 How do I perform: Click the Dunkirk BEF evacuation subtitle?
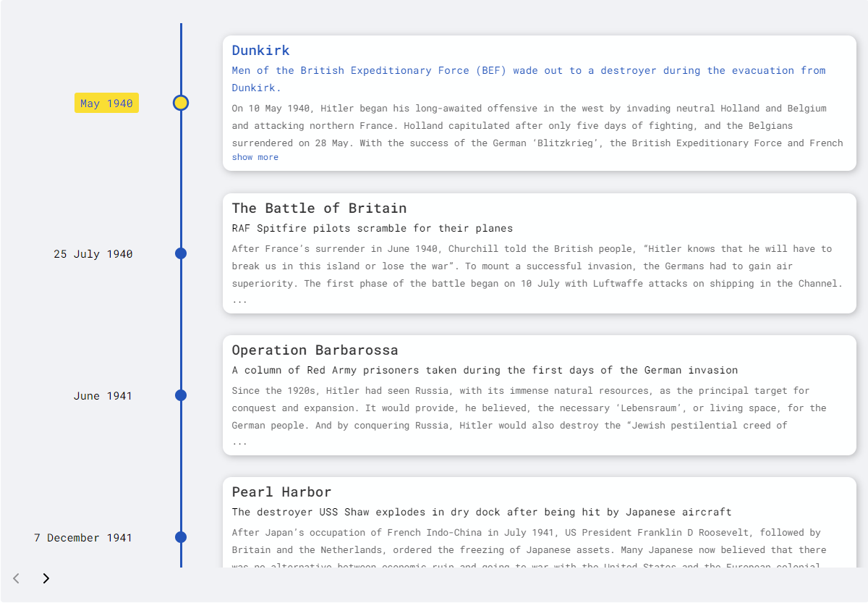(x=528, y=71)
